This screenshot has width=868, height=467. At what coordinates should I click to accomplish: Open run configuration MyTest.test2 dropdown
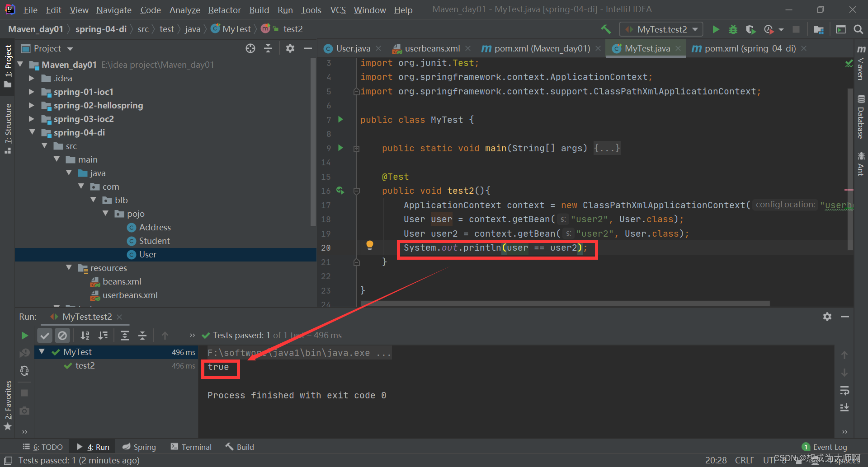pos(661,29)
